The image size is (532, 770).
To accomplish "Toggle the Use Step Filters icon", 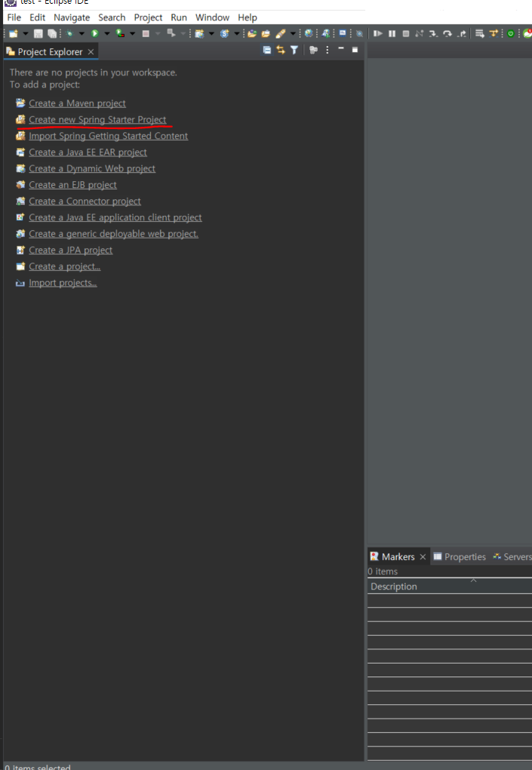I will coord(494,33).
